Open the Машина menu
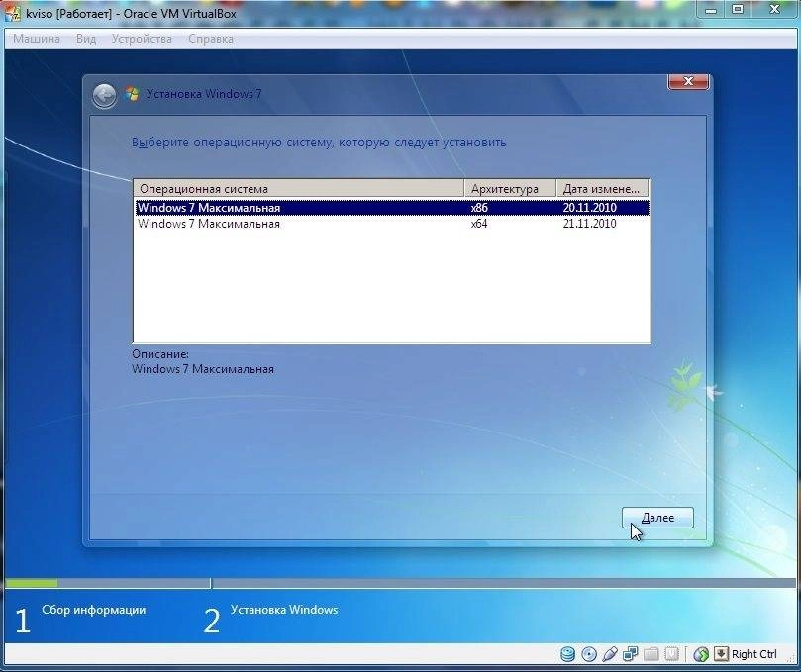 37,39
